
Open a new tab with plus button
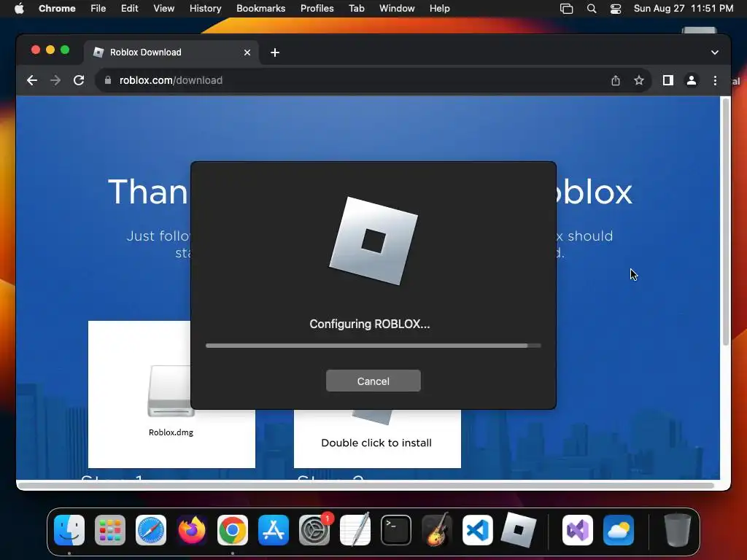(275, 52)
